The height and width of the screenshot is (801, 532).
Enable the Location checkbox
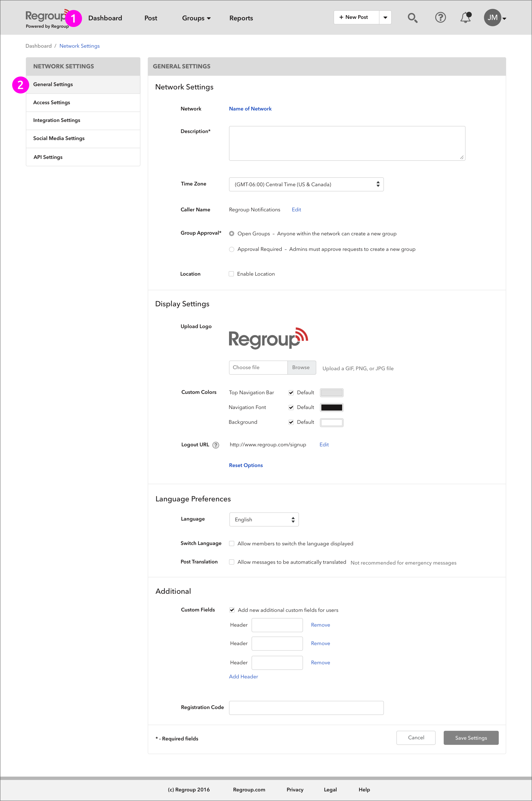(x=231, y=274)
